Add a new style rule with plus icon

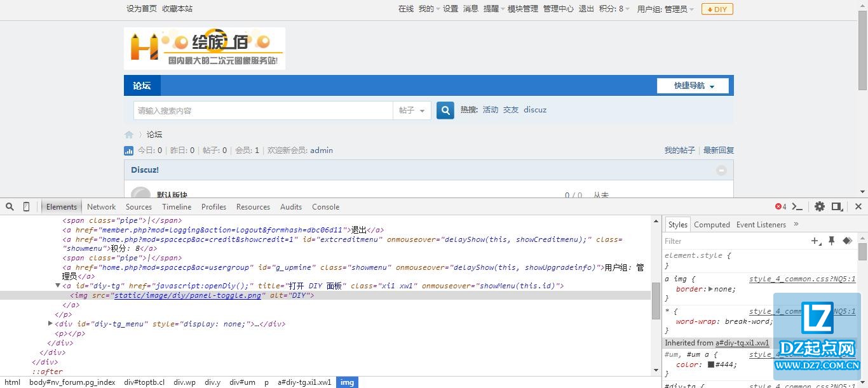click(815, 241)
